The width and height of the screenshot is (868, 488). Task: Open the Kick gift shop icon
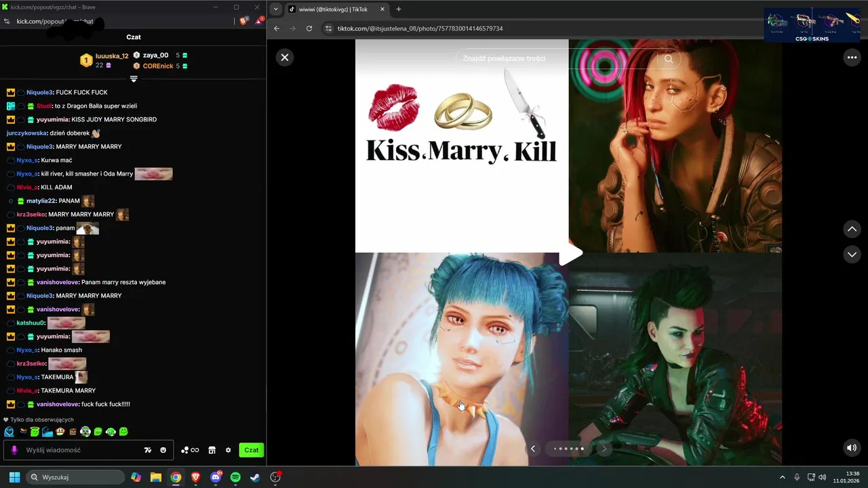pyautogui.click(x=212, y=450)
